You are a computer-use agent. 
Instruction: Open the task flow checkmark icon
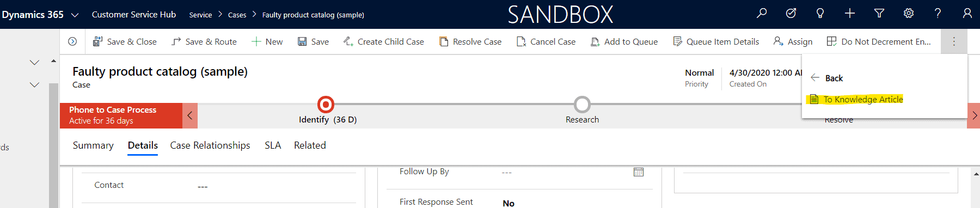tap(791, 13)
